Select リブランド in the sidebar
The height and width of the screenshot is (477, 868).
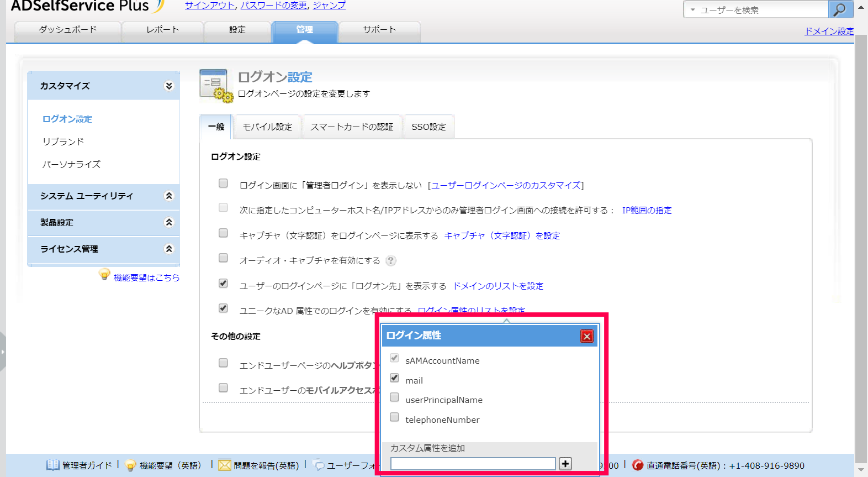63,142
